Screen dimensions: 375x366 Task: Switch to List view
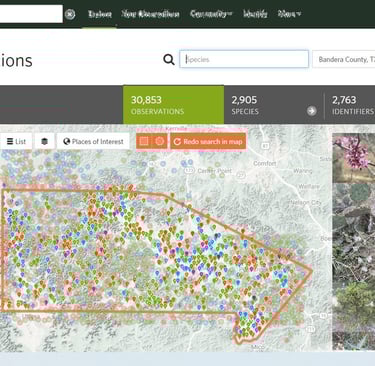click(x=16, y=142)
